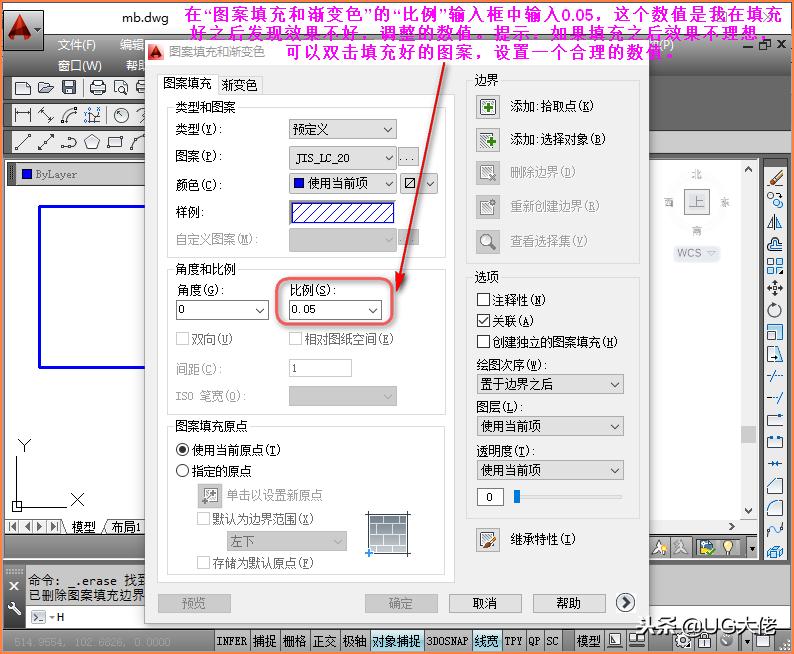The image size is (794, 654).
Task: Open the 颜色 color dropdown
Action: [342, 183]
